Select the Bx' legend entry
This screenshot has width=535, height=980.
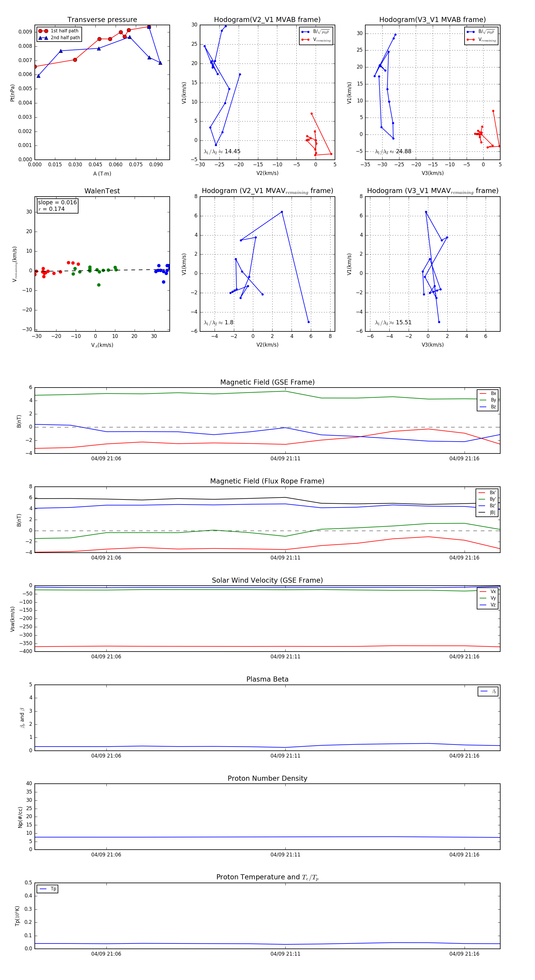[487, 492]
